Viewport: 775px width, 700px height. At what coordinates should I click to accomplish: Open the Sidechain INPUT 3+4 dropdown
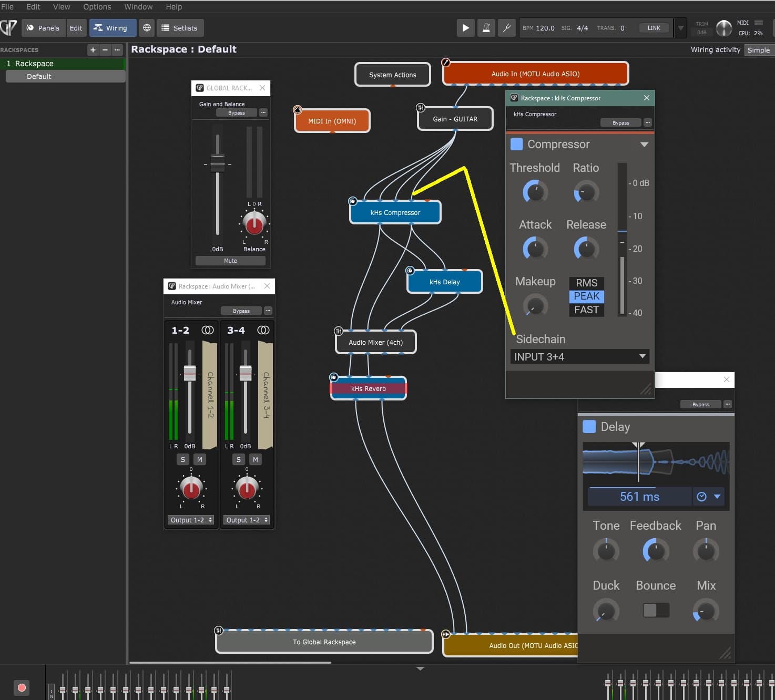coord(579,357)
